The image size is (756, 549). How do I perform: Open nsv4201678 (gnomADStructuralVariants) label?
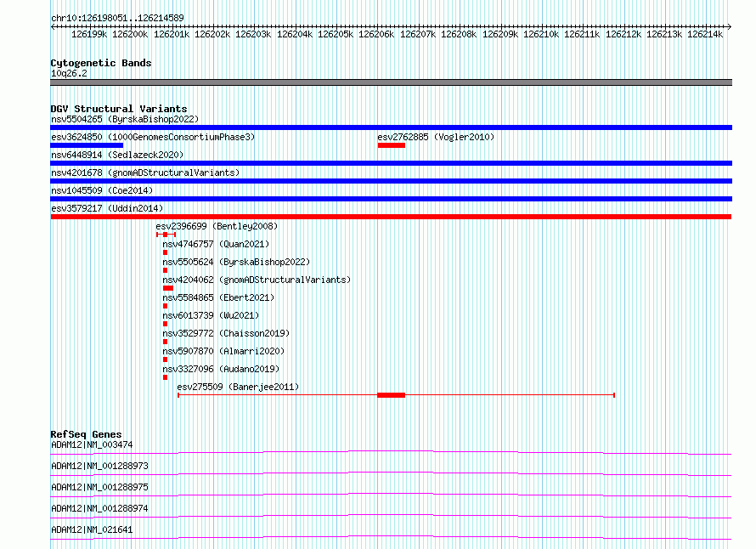[x=145, y=173]
